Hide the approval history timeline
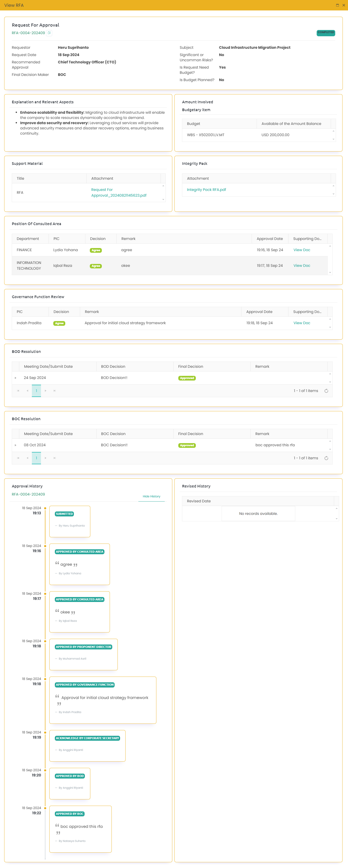 [151, 496]
